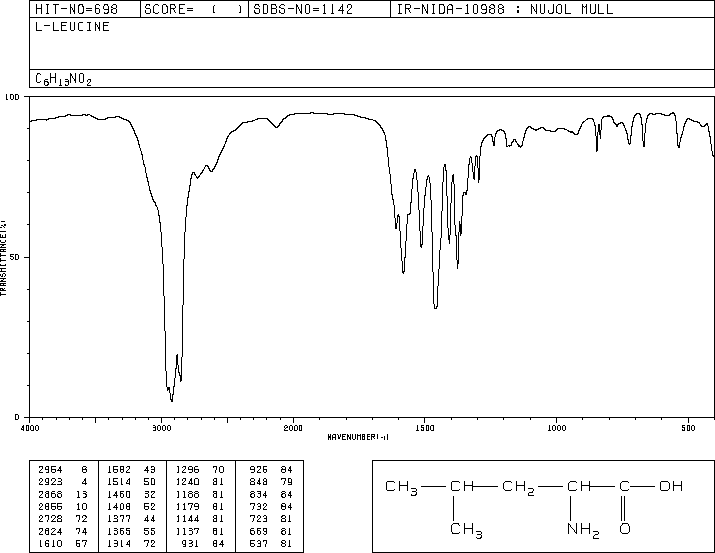Viewport: 715px width, 553px height.
Task: Select peak value 1377 in the table
Action: [119, 518]
